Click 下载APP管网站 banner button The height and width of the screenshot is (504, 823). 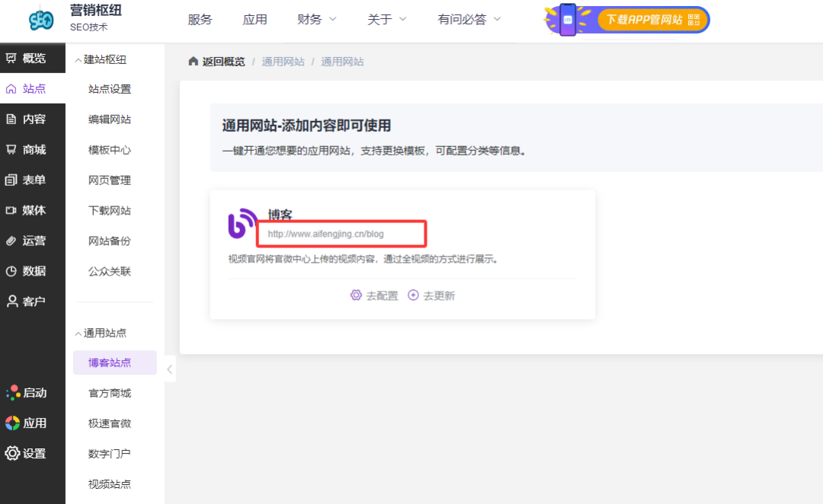(x=653, y=20)
